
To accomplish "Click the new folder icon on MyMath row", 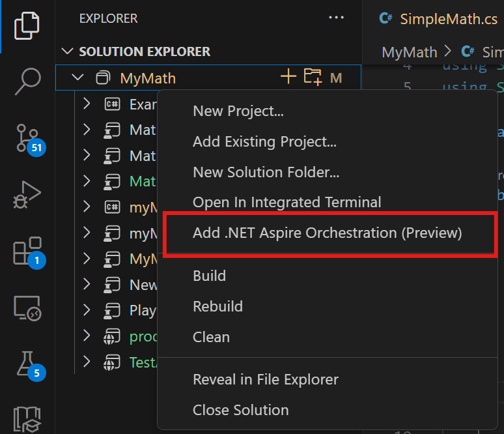I will 313,77.
